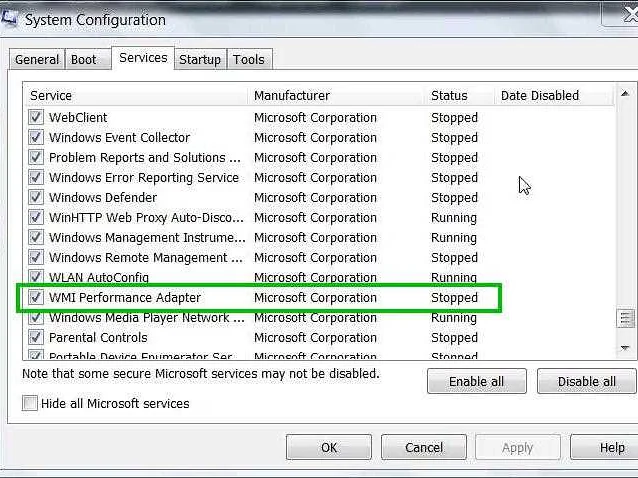The image size is (638, 478).
Task: Confirm with the OK button
Action: [x=329, y=448]
